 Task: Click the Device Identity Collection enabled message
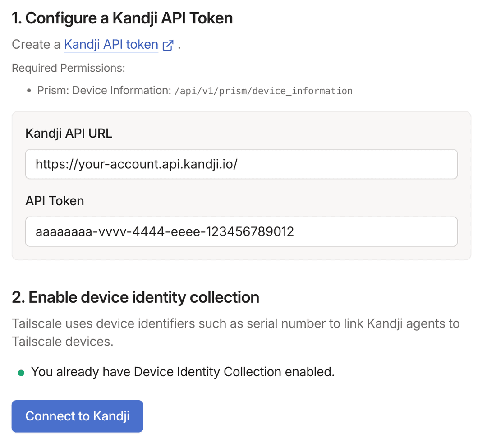coord(182,372)
